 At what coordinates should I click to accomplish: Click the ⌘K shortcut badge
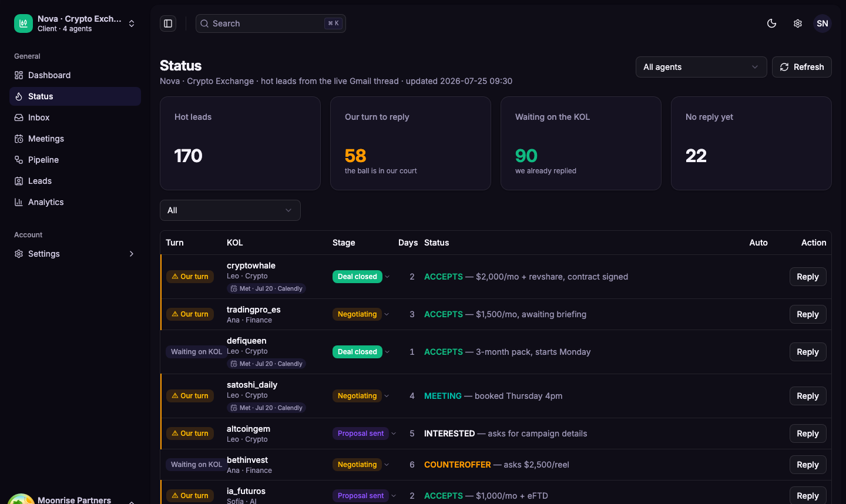tap(333, 23)
